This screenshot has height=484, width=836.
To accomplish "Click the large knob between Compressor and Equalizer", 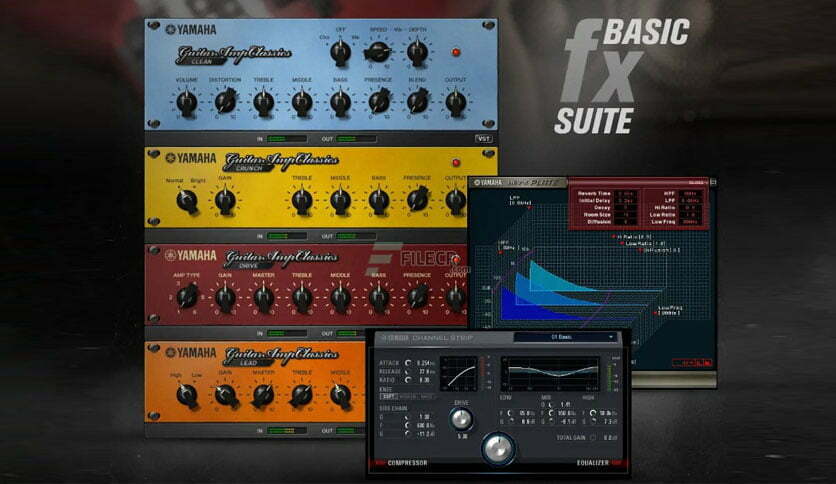I will [497, 450].
